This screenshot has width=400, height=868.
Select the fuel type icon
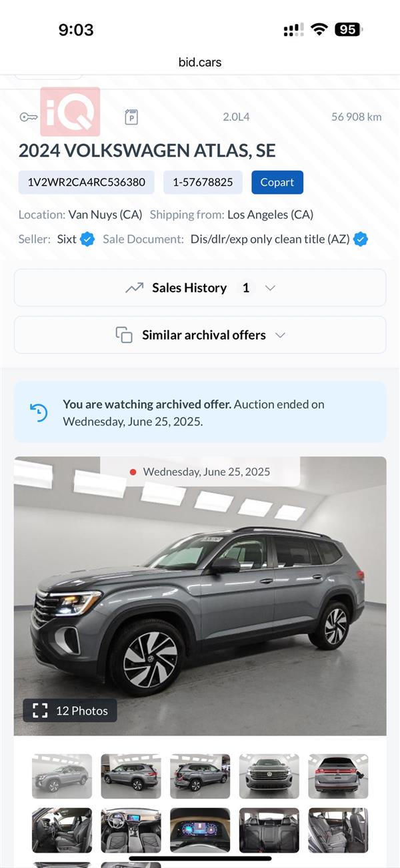click(131, 117)
